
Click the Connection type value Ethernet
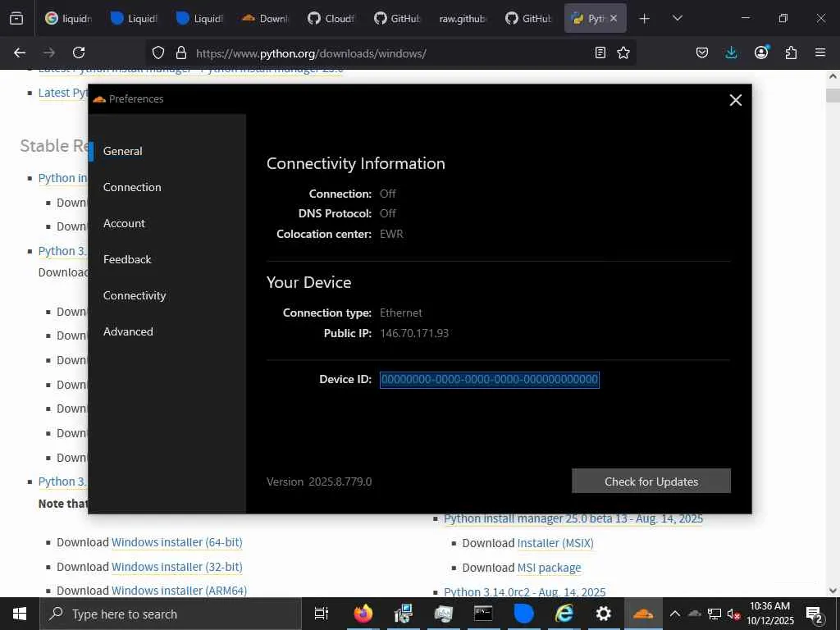[400, 313]
